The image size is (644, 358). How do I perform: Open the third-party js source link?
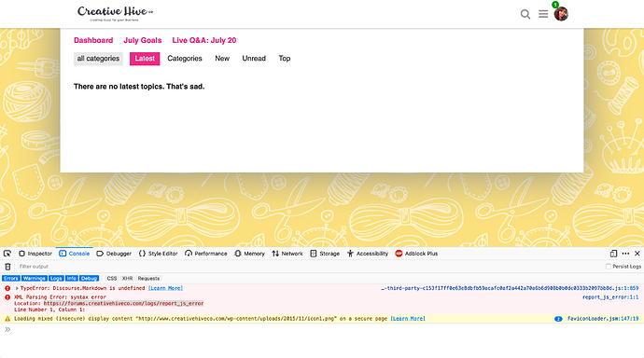coord(510,288)
